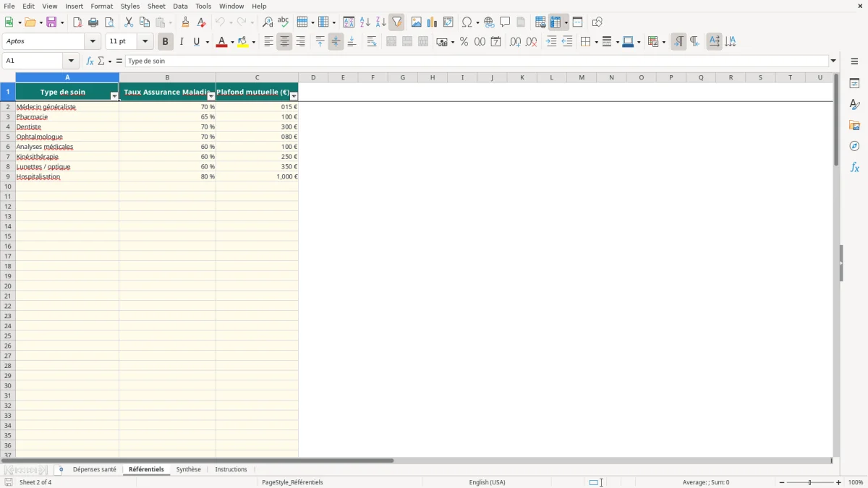Cut the selection with the scissors icon
868x488 pixels.
pos(129,22)
